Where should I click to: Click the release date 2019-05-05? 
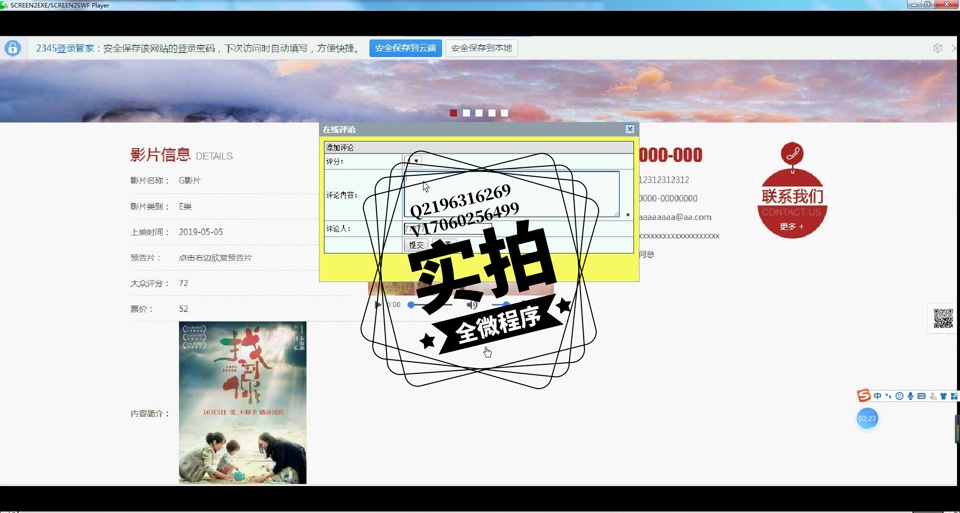[201, 232]
